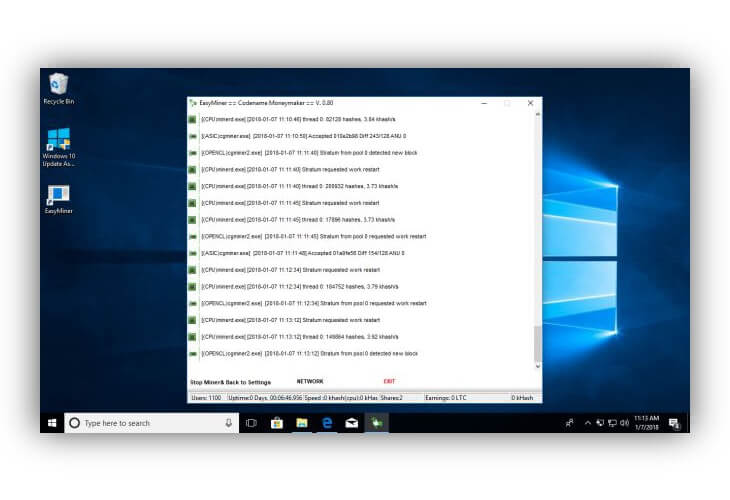The image size is (730, 500).
Task: Click the OPENCL icon on the 11:11:40 new block row
Action: click(x=192, y=153)
